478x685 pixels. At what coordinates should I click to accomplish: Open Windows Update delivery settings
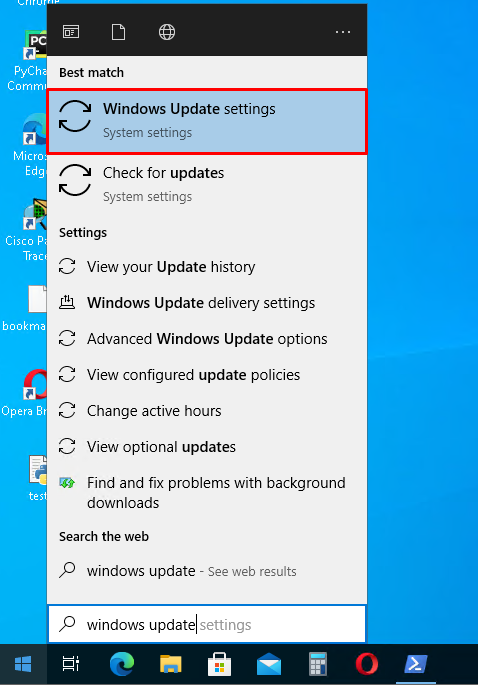207,303
